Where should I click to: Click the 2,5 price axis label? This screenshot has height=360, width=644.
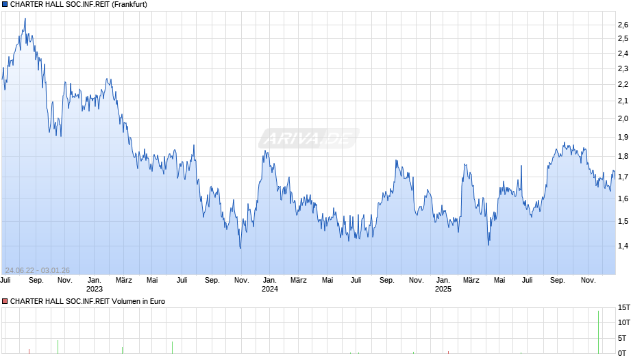(623, 38)
